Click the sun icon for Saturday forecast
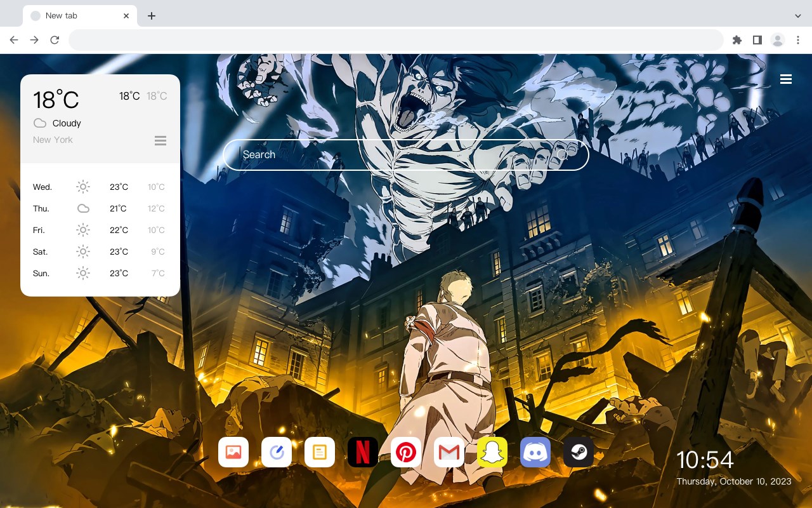This screenshot has width=812, height=508. 83,251
